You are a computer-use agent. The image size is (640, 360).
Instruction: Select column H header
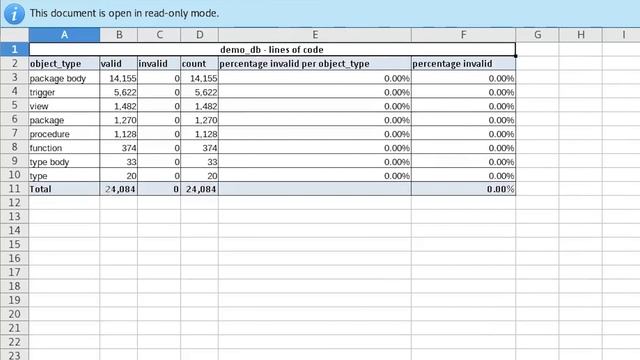tap(580, 35)
